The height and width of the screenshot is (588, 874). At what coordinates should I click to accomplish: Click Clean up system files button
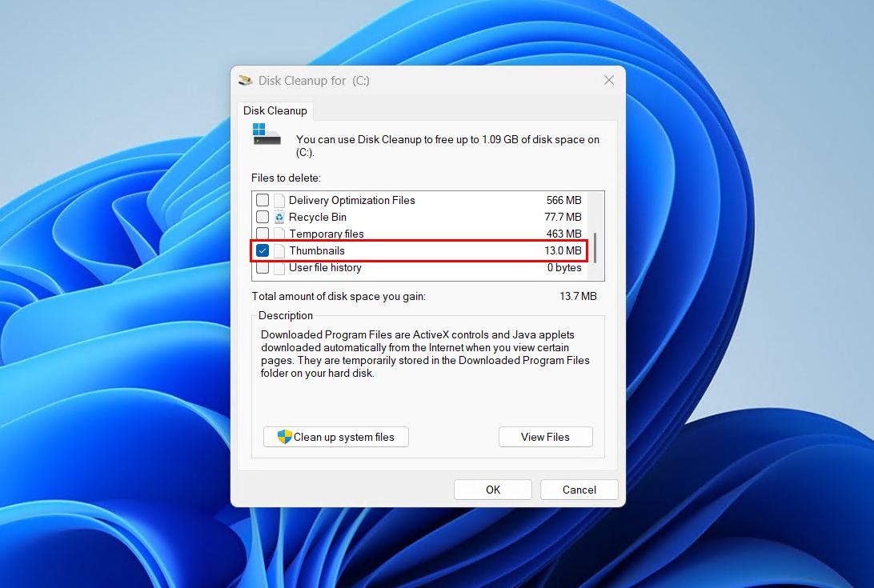tap(336, 437)
